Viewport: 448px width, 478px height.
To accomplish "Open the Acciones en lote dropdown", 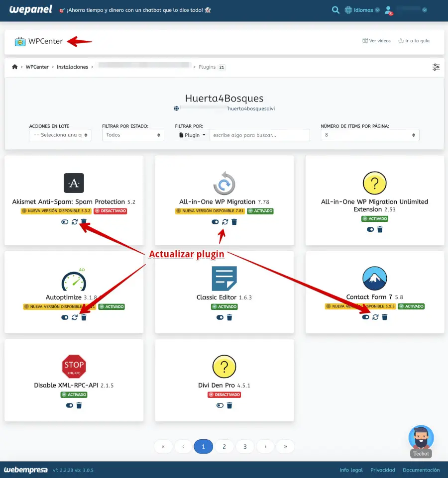I will pos(60,135).
